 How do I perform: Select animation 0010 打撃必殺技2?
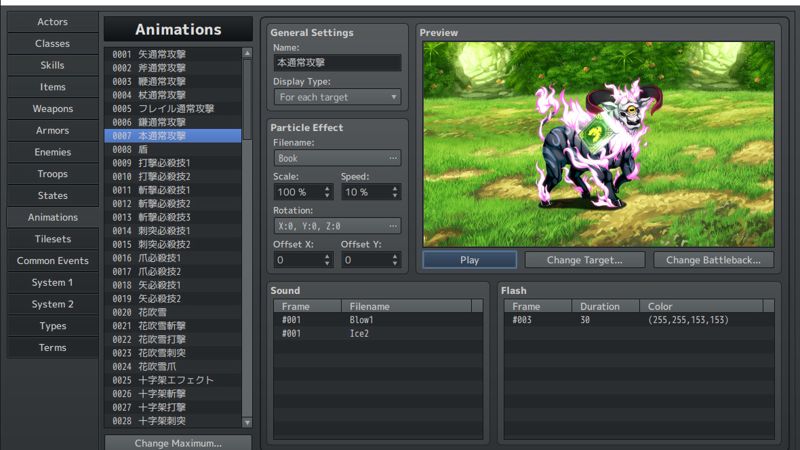[x=173, y=177]
